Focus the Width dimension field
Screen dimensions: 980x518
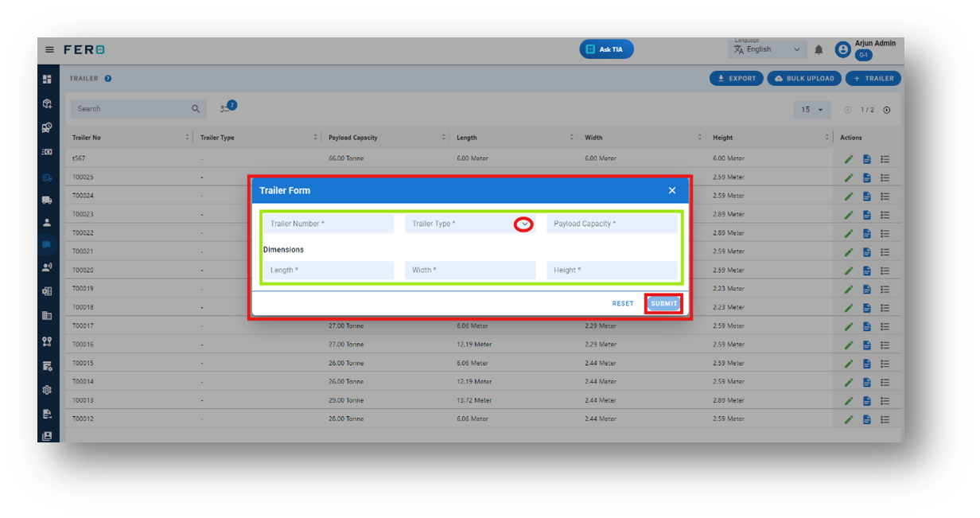470,270
